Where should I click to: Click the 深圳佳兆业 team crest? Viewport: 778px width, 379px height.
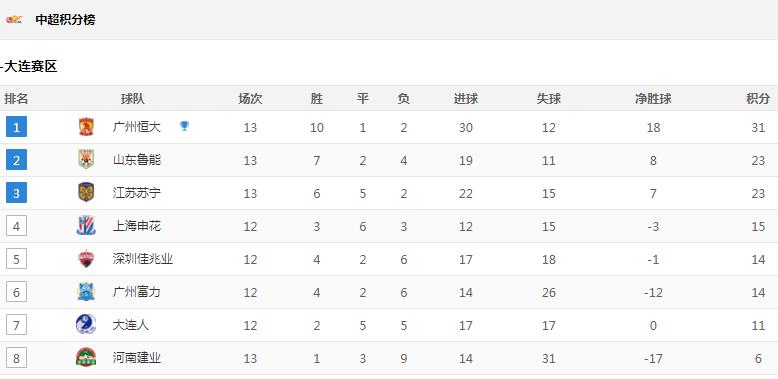click(86, 258)
